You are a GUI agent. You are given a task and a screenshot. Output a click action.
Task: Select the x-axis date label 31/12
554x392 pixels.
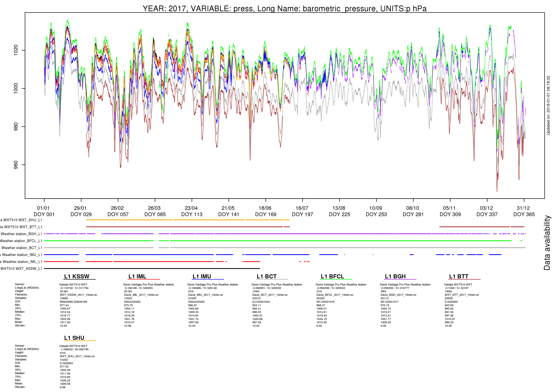pyautogui.click(x=523, y=208)
